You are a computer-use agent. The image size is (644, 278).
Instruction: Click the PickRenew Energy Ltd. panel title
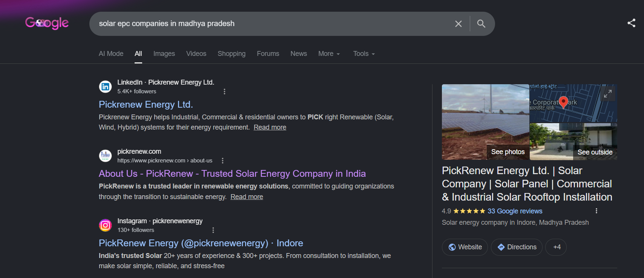[x=527, y=184]
